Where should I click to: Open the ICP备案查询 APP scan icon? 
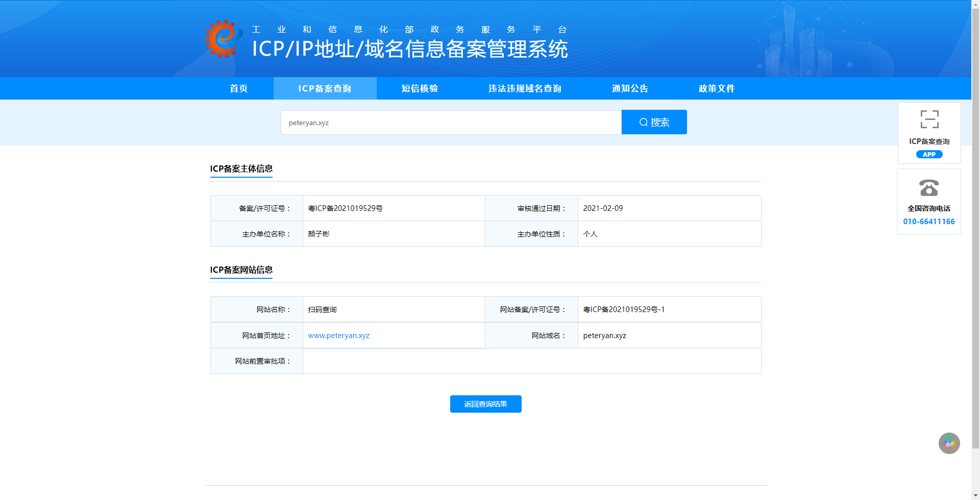929,119
